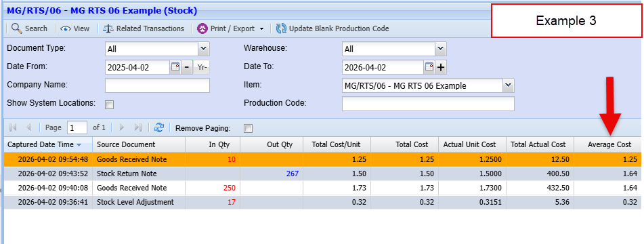
Task: Focus the Company Name field
Action: click(x=157, y=85)
